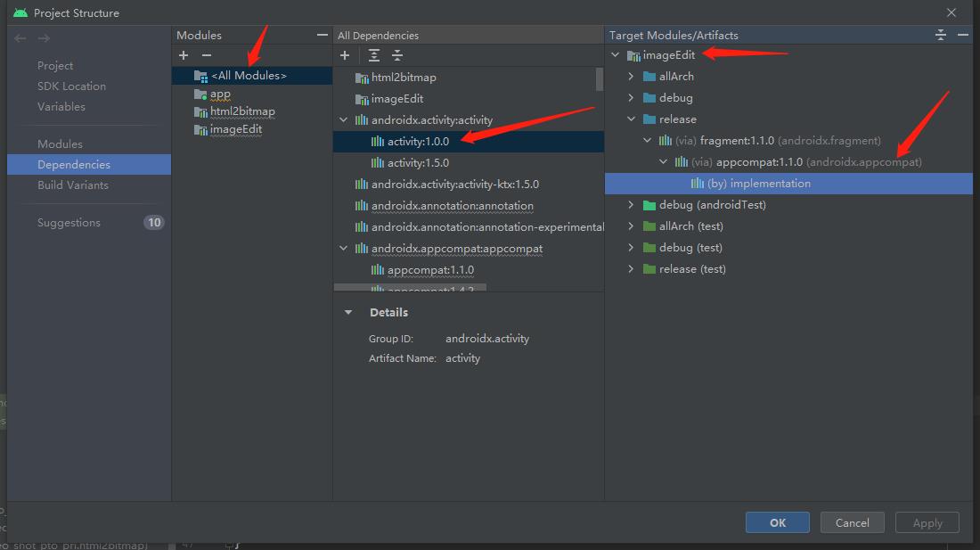
Task: Click collapse all in Target Modules panel
Action: (x=941, y=35)
